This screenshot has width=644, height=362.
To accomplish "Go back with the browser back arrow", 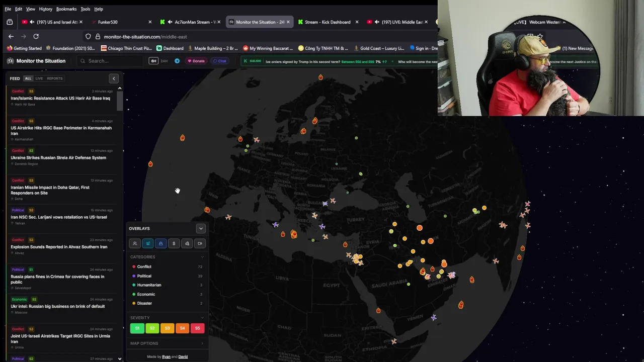I will click(11, 36).
